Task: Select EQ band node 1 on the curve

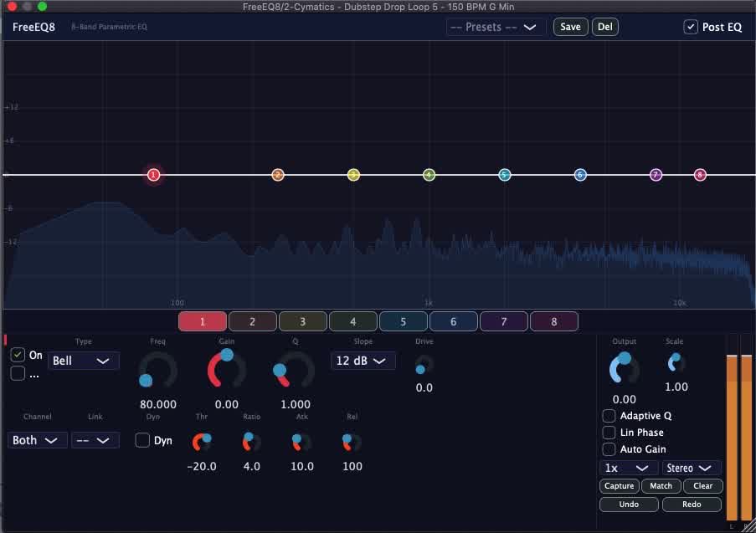Action: [x=153, y=175]
